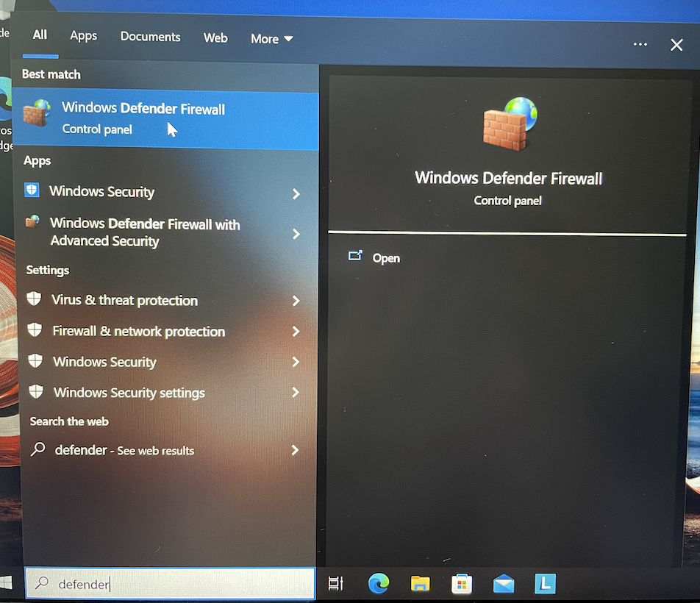Image resolution: width=700 pixels, height=603 pixels.
Task: Click Control panel subtitle in preview pane
Action: click(x=507, y=201)
